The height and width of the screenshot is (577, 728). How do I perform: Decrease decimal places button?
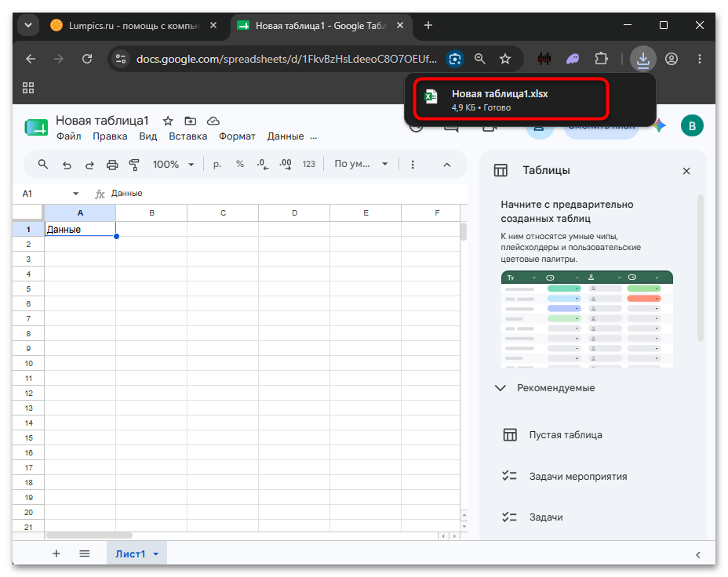click(x=262, y=164)
